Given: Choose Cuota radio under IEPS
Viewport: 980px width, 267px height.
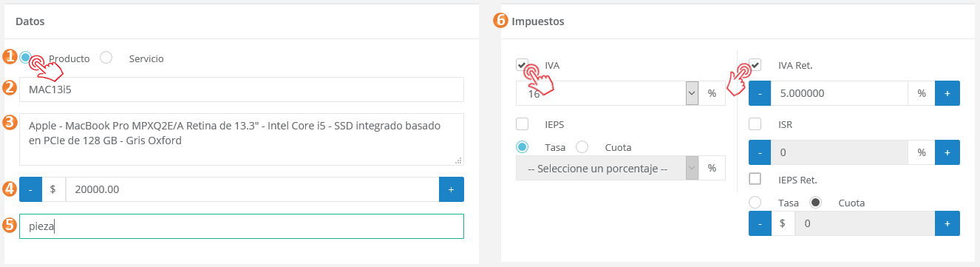Looking at the screenshot, I should 582,146.
